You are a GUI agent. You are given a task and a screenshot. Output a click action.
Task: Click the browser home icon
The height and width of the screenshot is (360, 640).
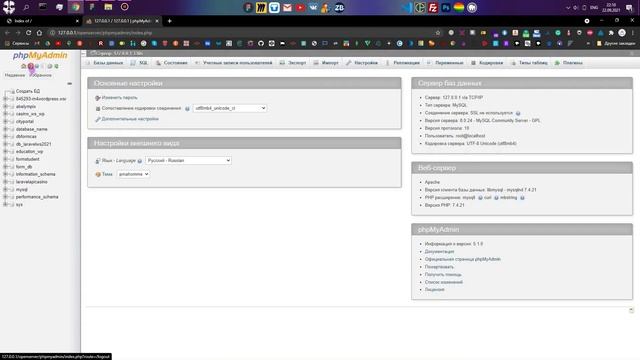[x=39, y=33]
